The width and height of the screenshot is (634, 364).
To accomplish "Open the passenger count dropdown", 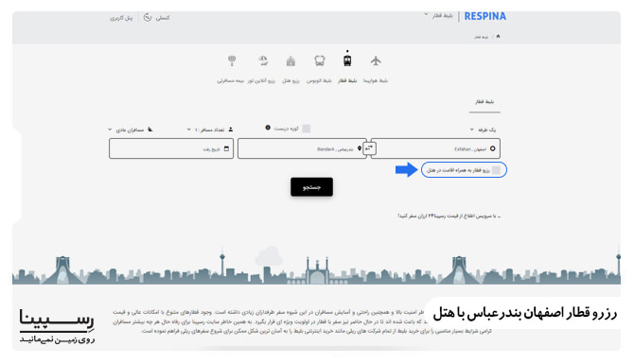I will [x=209, y=130].
